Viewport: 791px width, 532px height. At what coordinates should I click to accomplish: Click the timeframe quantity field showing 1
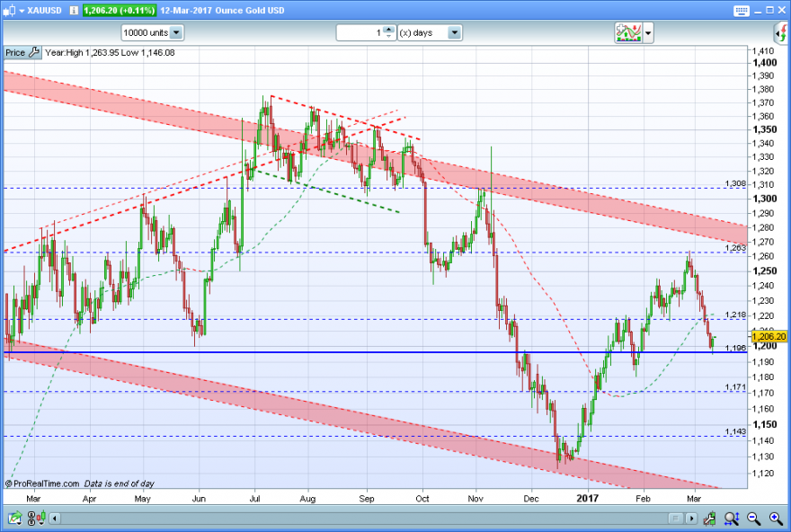pos(360,32)
